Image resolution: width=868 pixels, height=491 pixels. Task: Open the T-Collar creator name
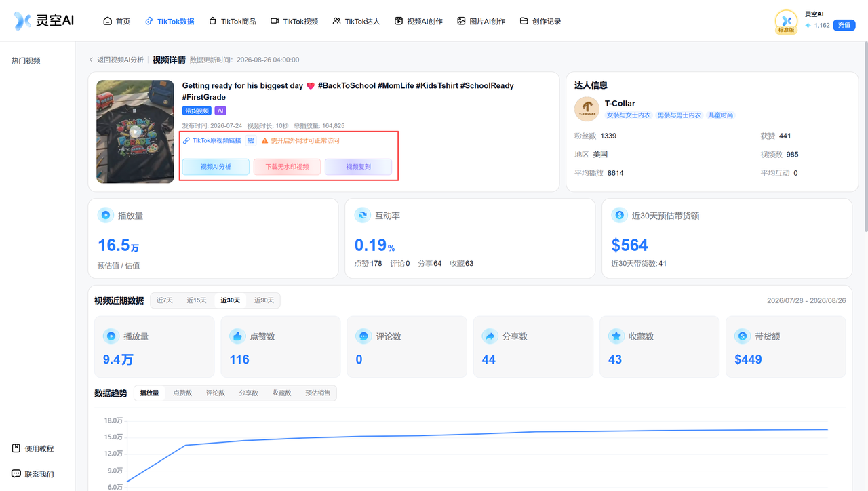tap(620, 104)
